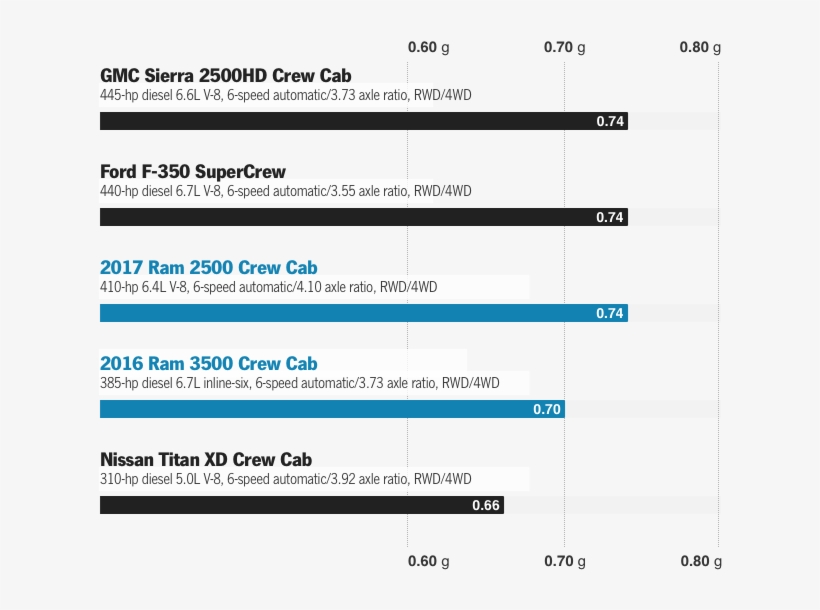Click the Nissan 310-hp diesel 5.0L spec line
This screenshot has height=610, width=820.
(286, 479)
